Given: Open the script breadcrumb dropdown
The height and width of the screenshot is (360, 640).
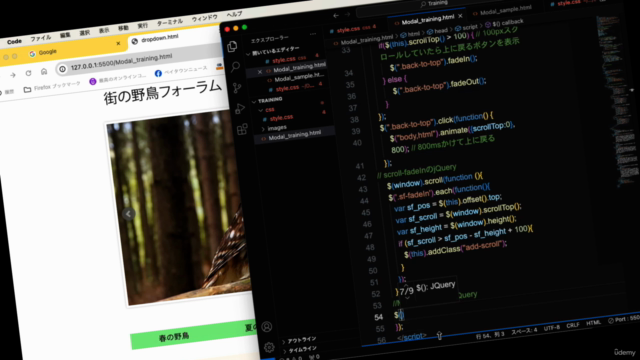Looking at the screenshot, I should 466,28.
